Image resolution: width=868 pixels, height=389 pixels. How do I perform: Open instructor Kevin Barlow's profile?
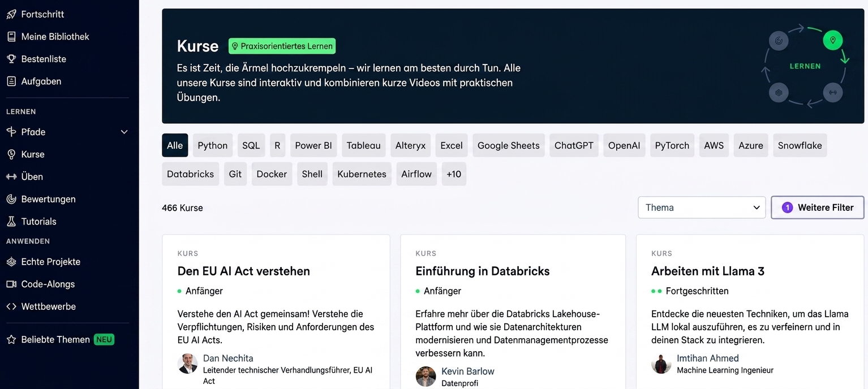pos(468,371)
